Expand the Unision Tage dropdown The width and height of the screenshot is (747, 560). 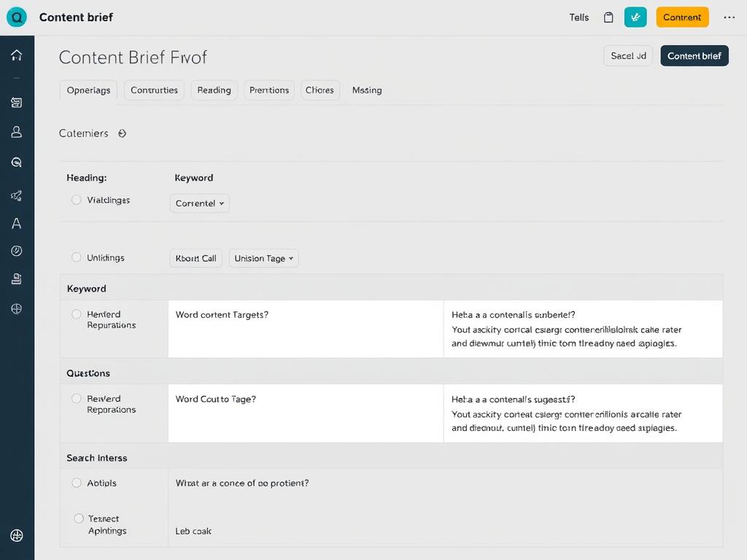(x=263, y=258)
